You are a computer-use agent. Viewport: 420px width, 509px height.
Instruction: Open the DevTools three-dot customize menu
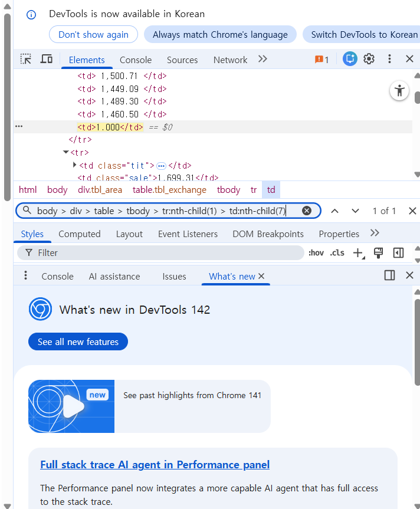(x=389, y=59)
